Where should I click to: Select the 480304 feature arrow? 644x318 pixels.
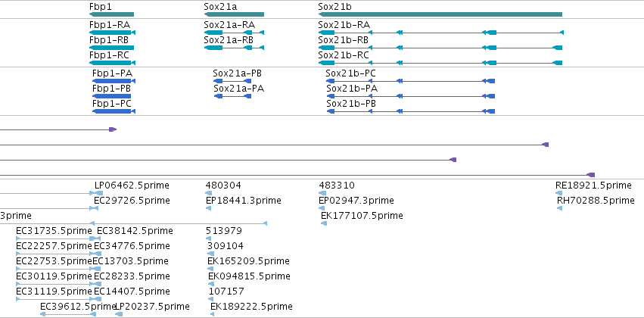[x=209, y=193]
